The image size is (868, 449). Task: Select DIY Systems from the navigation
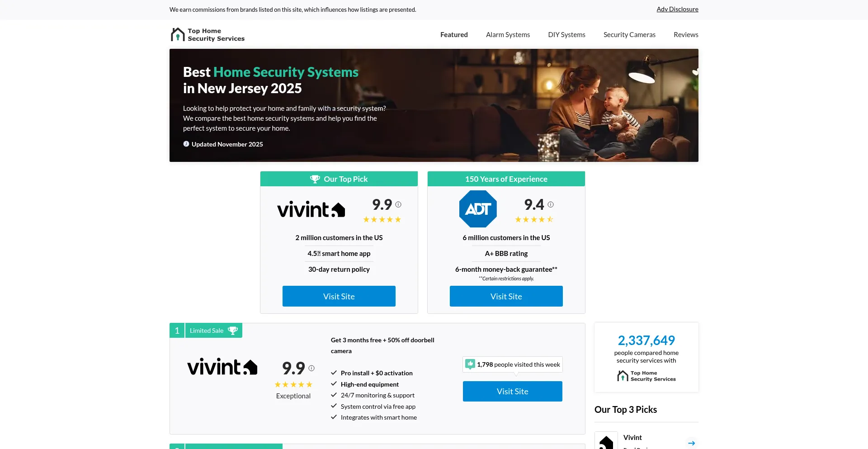pyautogui.click(x=566, y=35)
